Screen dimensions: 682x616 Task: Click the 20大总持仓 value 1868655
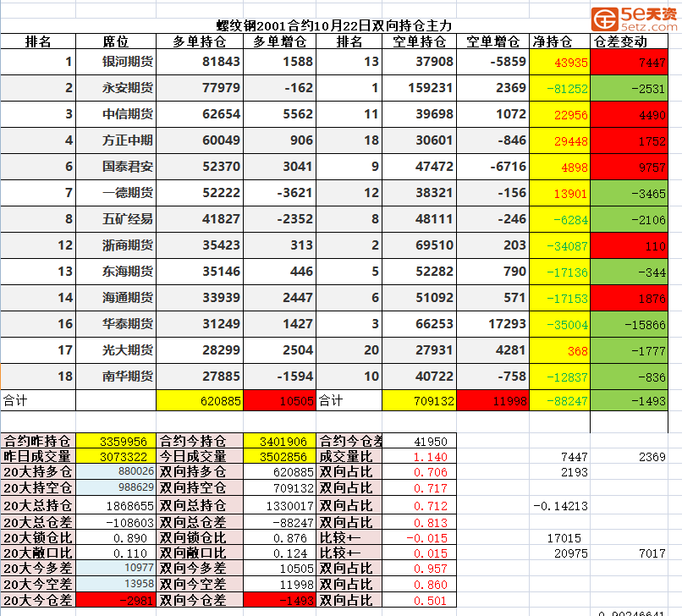[116, 505]
